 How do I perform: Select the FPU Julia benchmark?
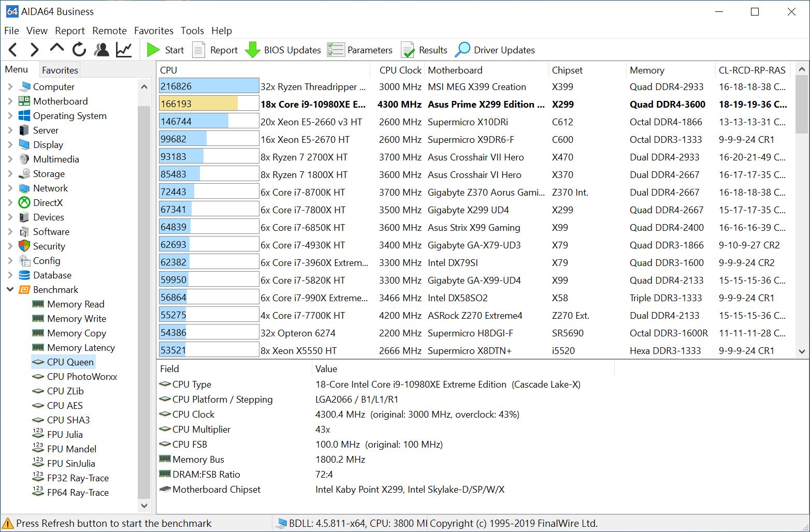(65, 434)
